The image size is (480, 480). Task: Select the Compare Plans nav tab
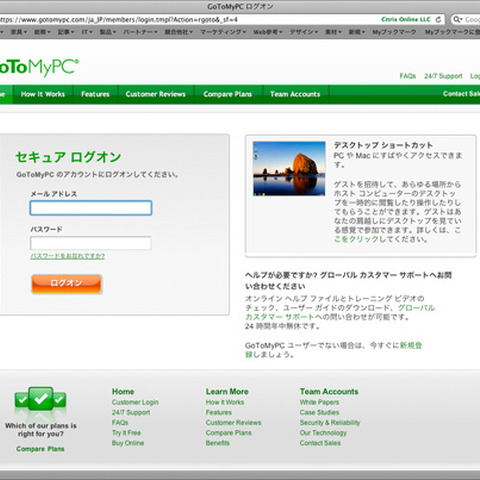coord(228,94)
